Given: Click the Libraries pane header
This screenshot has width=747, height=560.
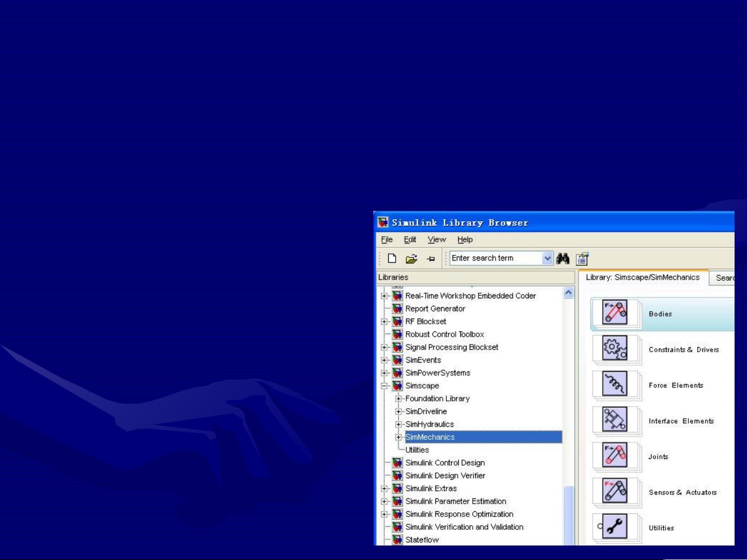Looking at the screenshot, I should [475, 278].
